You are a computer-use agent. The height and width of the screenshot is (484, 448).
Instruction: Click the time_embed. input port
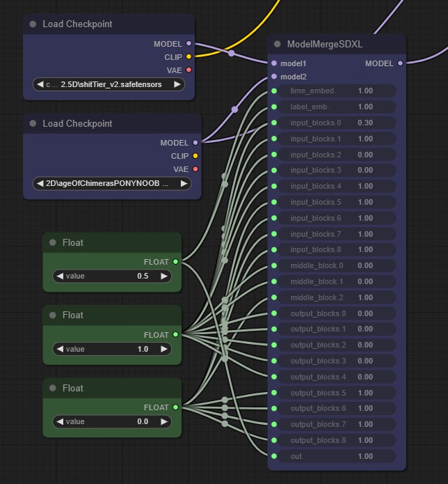click(x=274, y=91)
